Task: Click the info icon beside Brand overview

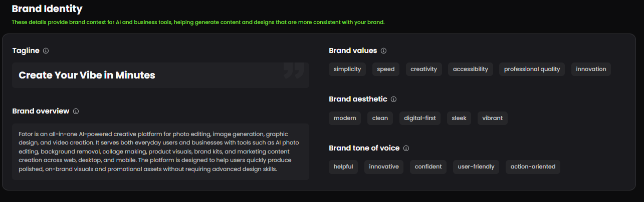Action: coord(76,111)
